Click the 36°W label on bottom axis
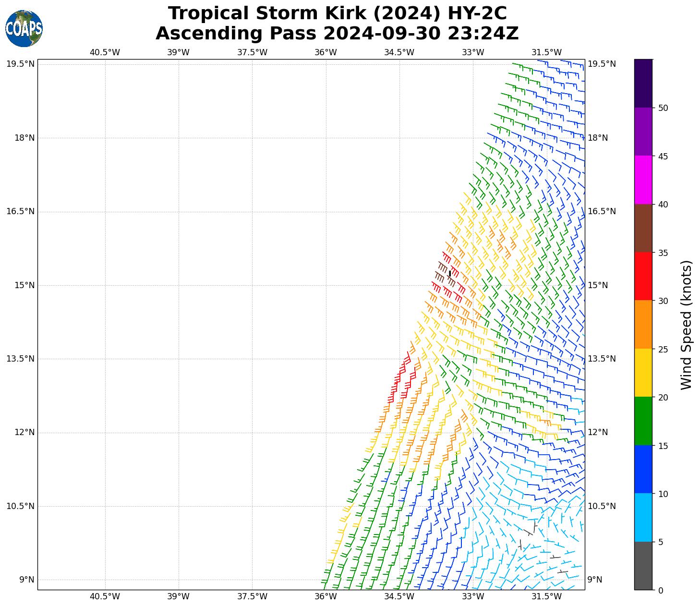Image resolution: width=700 pixels, height=607 pixels. pos(326,596)
